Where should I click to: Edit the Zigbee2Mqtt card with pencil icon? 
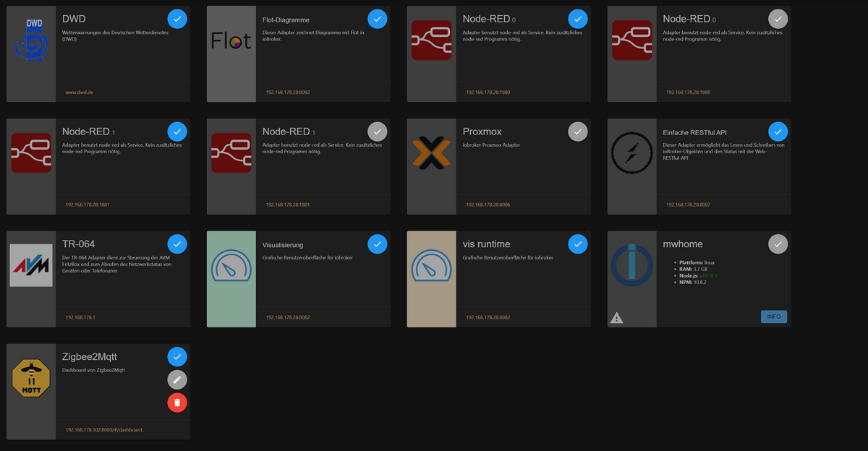click(x=177, y=379)
